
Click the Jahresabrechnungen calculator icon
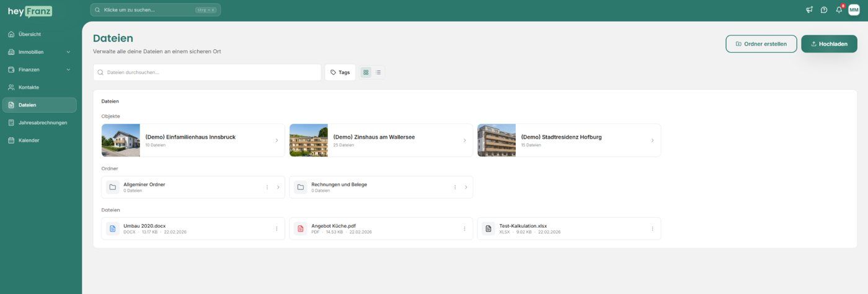click(x=11, y=123)
